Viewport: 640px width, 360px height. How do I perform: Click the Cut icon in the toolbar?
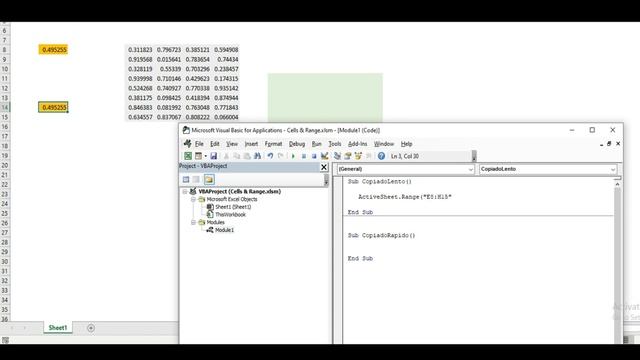[226, 156]
